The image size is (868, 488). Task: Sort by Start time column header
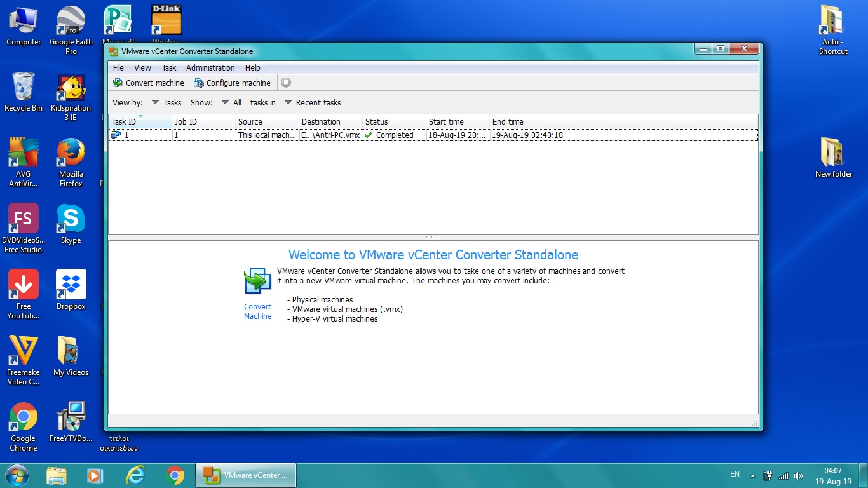tap(458, 121)
